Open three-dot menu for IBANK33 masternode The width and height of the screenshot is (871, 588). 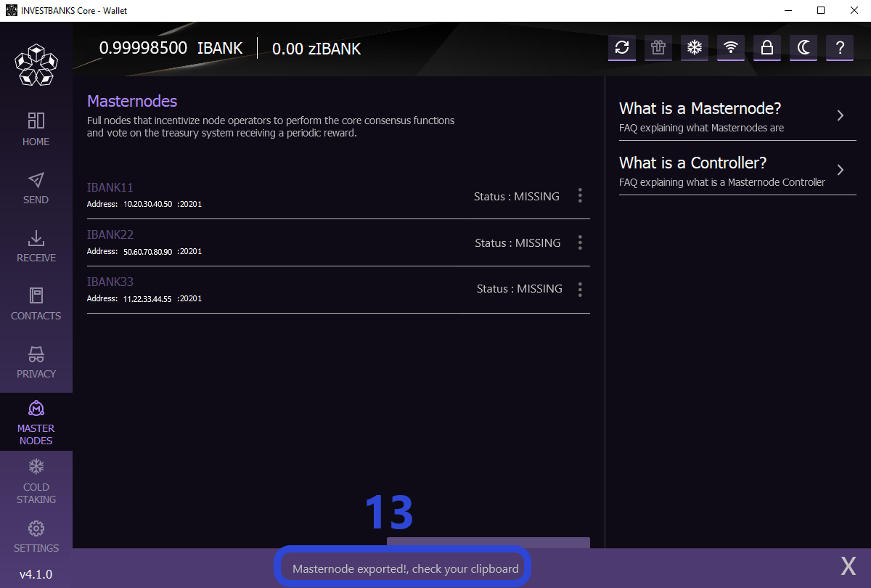point(579,290)
